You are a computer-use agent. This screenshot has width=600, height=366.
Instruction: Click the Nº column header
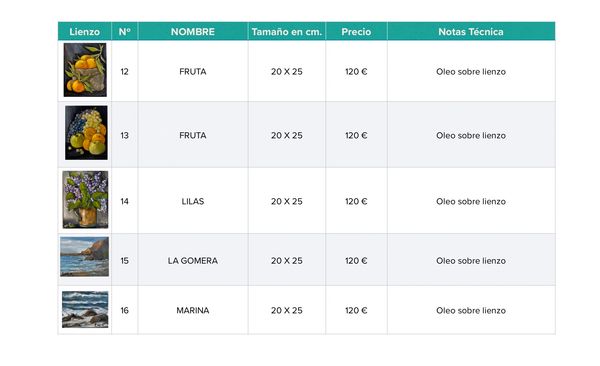tap(125, 31)
